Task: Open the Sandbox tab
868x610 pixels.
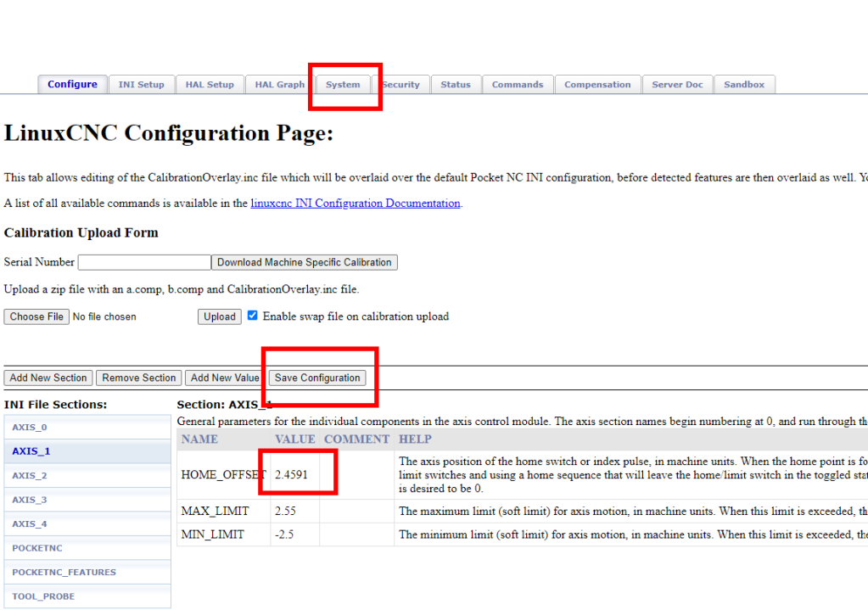Action: tap(744, 84)
